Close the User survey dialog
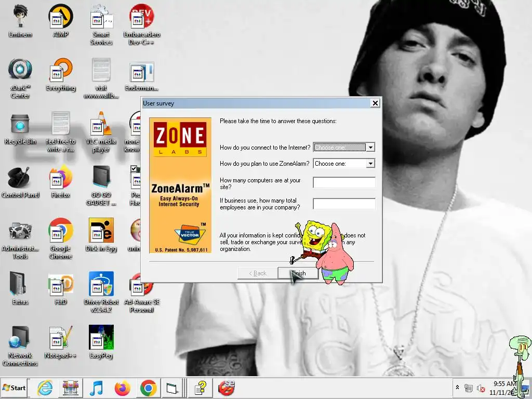The image size is (532, 399). tap(375, 103)
